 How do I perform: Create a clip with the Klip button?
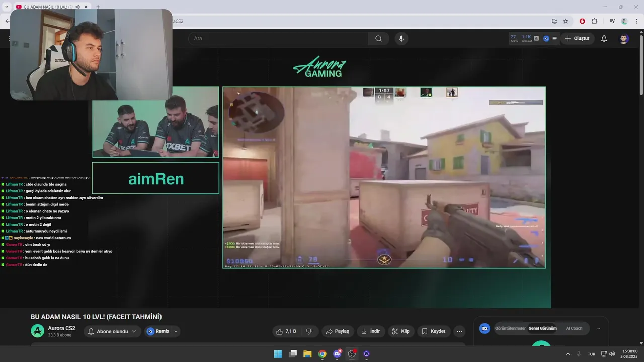(x=400, y=331)
